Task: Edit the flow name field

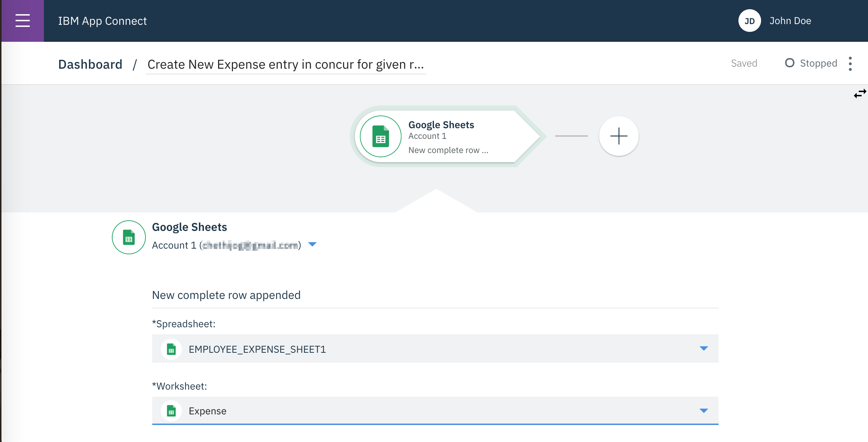Action: pyautogui.click(x=286, y=64)
